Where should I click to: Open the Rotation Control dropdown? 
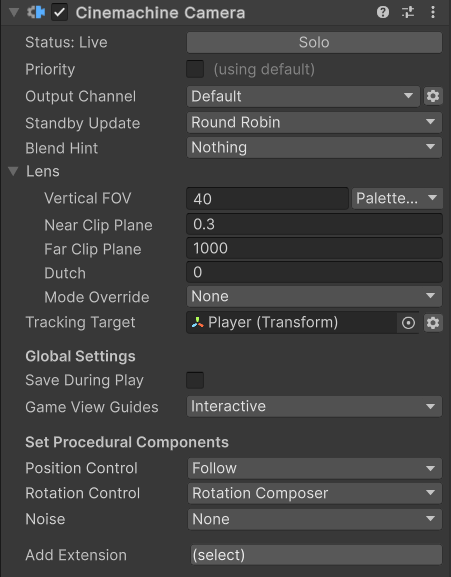tap(315, 493)
